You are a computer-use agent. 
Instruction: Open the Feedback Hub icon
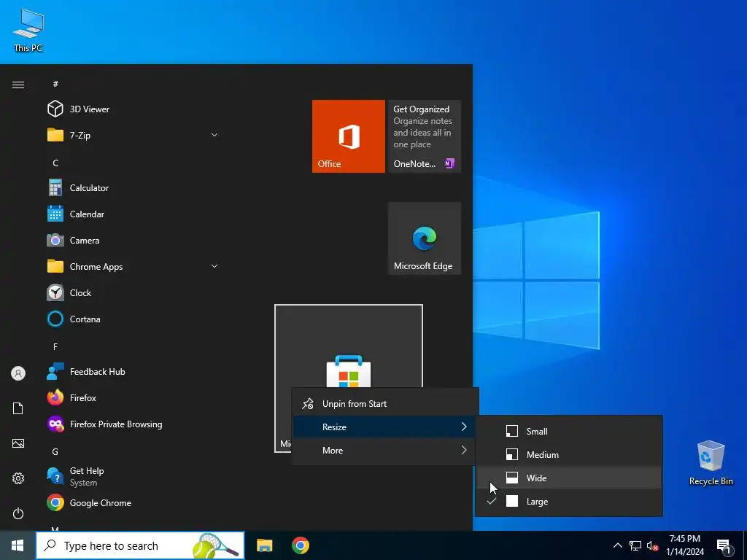tap(55, 371)
